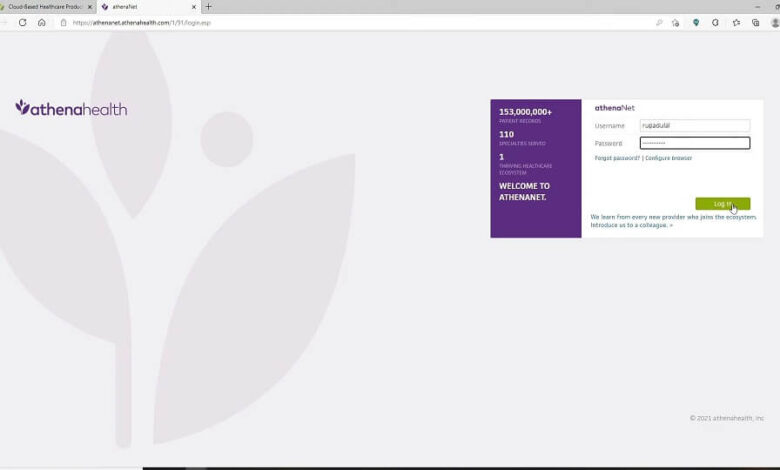
Task: Open a new browser tab
Action: pos(208,6)
